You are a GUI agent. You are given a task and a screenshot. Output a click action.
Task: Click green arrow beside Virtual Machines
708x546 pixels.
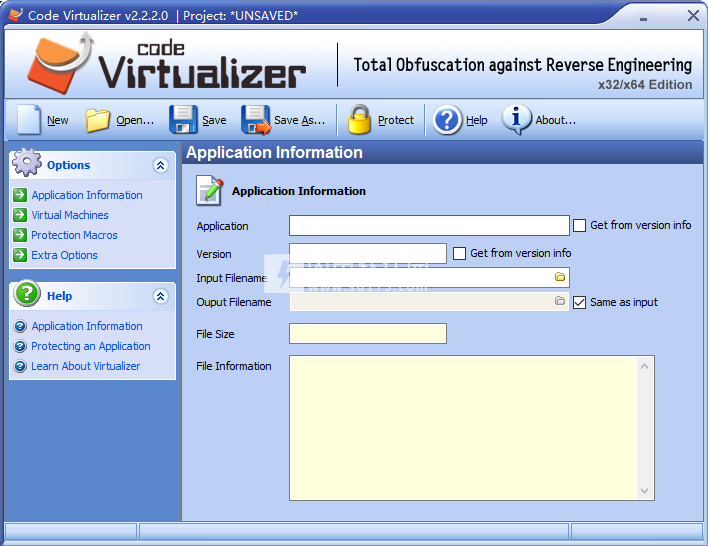pos(20,215)
